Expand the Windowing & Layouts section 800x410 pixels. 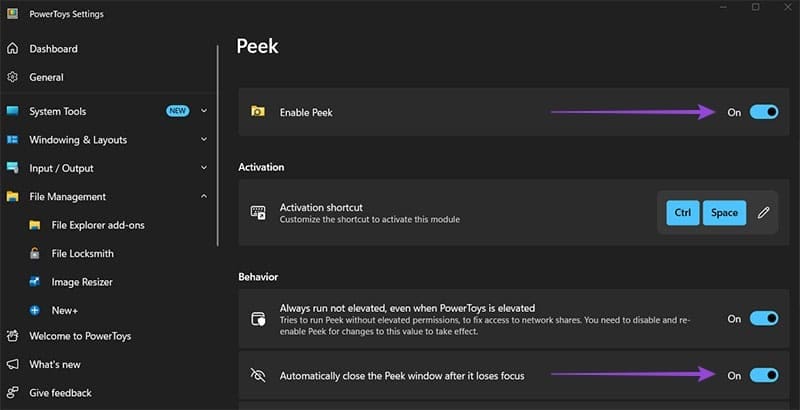tap(204, 140)
